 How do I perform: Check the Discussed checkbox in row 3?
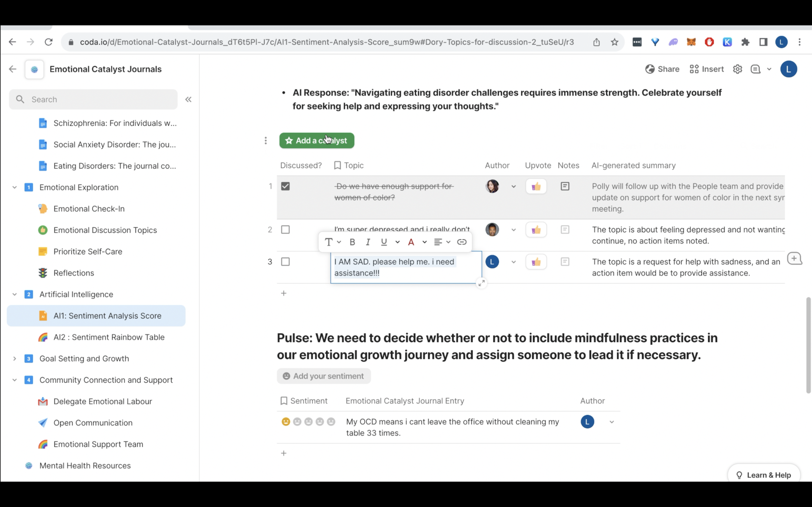tap(285, 262)
